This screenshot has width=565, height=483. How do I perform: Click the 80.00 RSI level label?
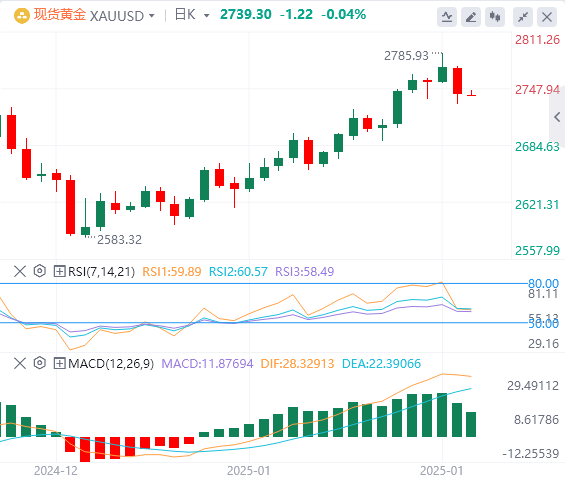[543, 283]
